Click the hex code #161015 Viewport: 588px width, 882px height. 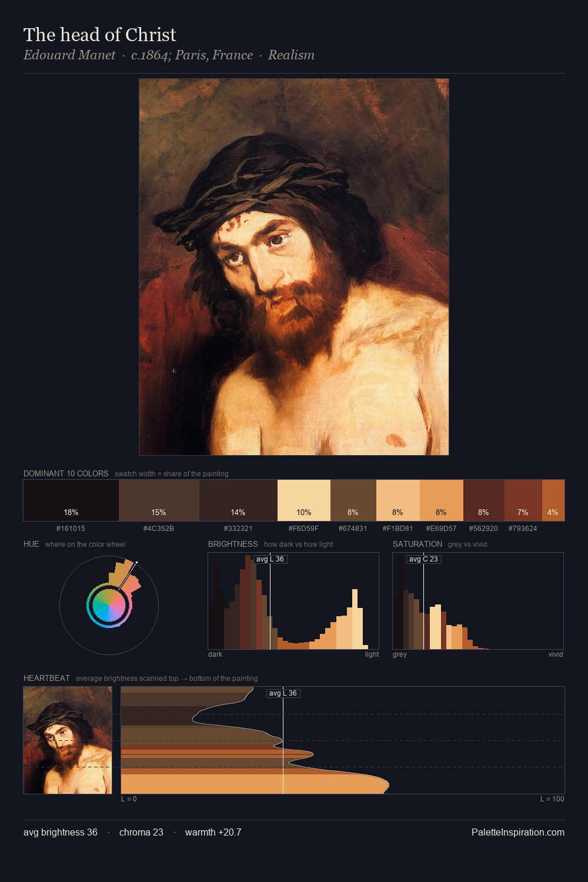click(71, 529)
